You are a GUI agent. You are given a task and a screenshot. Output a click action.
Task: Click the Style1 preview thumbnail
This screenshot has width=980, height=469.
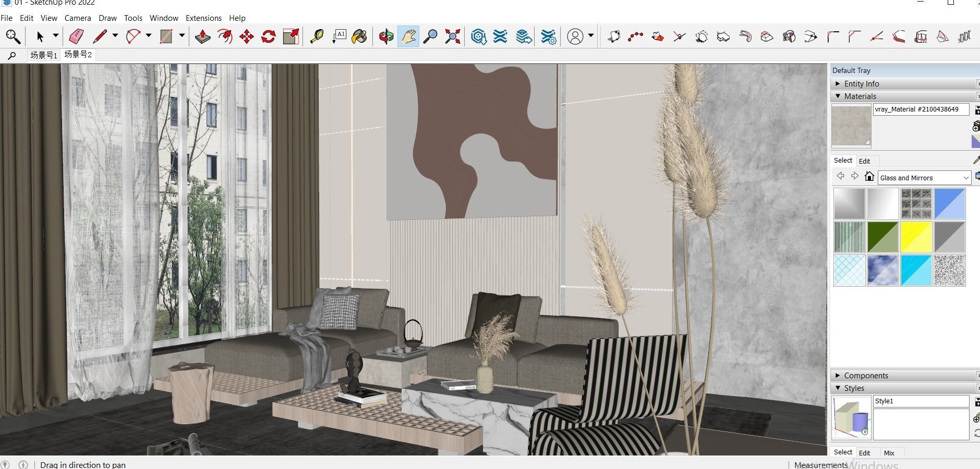851,417
